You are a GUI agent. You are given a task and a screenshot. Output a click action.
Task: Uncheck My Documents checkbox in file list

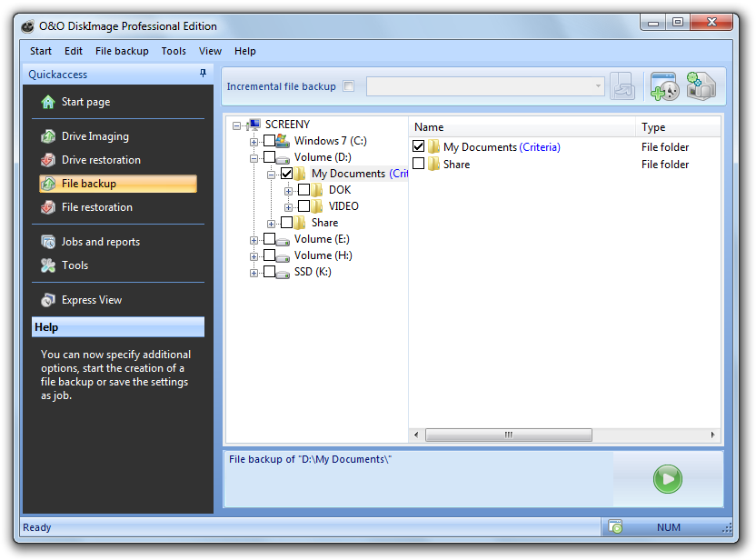point(419,146)
